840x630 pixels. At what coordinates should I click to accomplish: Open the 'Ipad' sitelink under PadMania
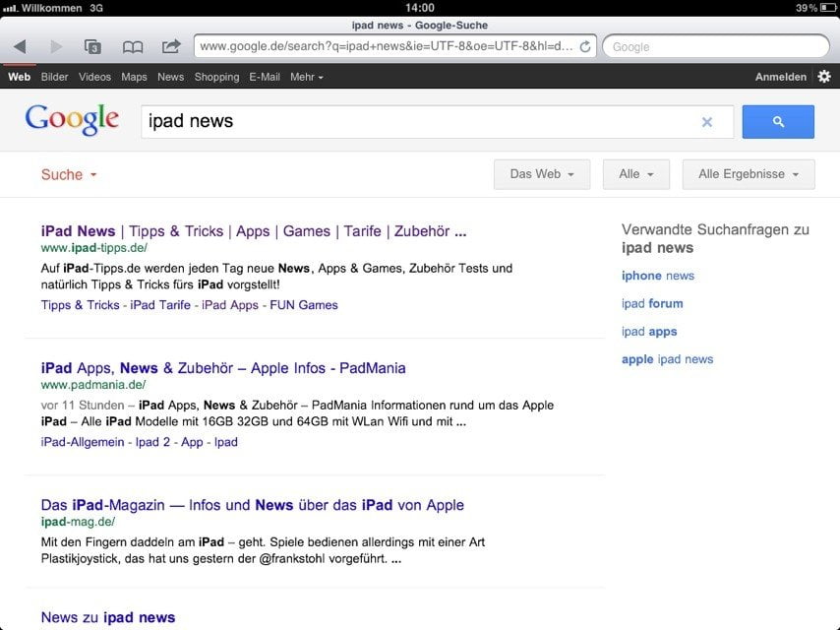tap(226, 442)
